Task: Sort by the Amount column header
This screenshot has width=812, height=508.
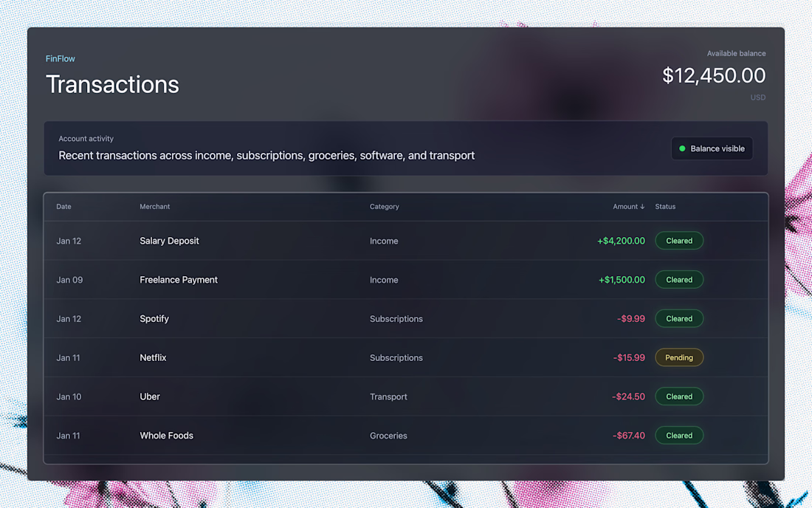Action: click(x=629, y=207)
